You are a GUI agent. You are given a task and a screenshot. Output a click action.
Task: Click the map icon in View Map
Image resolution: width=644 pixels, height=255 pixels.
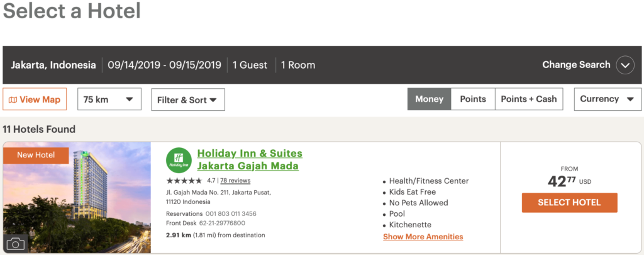pos(13,100)
